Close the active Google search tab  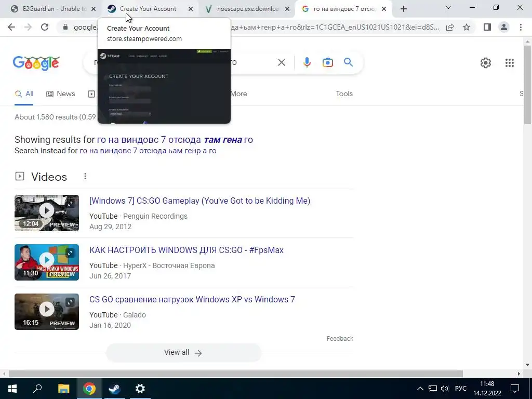coord(384,9)
